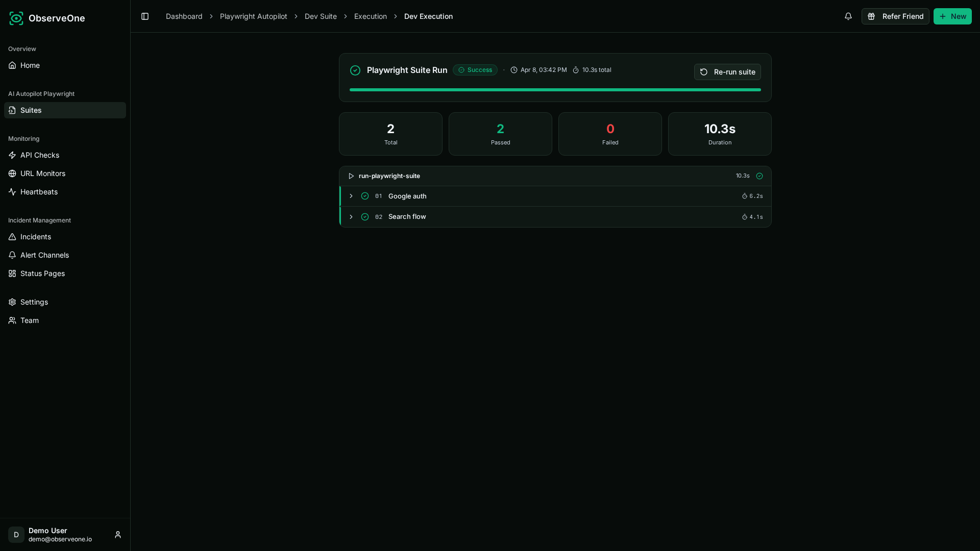Open Alert Channels page
This screenshot has height=551, width=980.
point(65,255)
